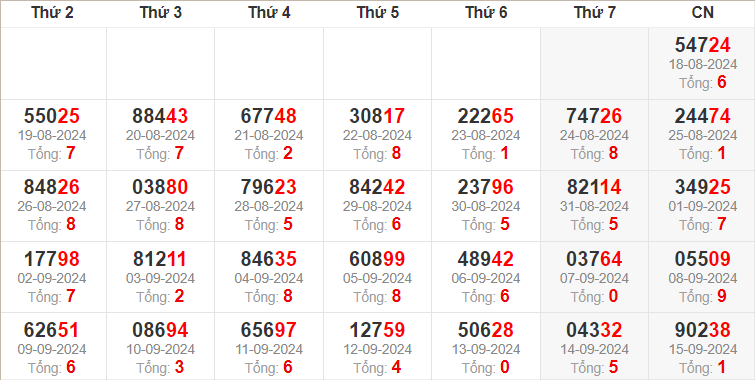Click the Thứ 2 column header
The width and height of the screenshot is (755, 380).
tap(52, 13)
